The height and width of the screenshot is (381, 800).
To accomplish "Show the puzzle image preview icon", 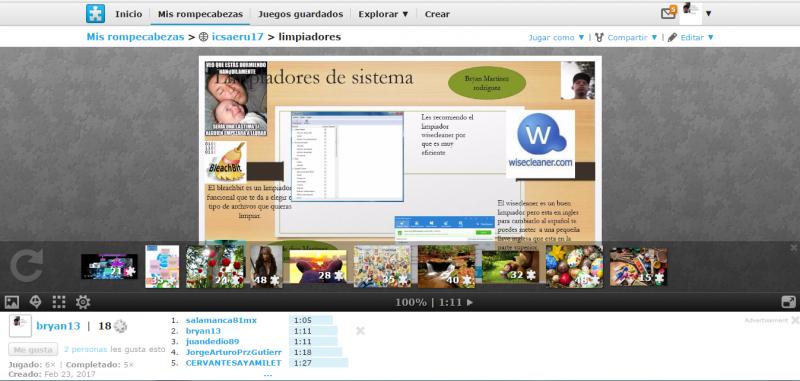I will (x=12, y=302).
